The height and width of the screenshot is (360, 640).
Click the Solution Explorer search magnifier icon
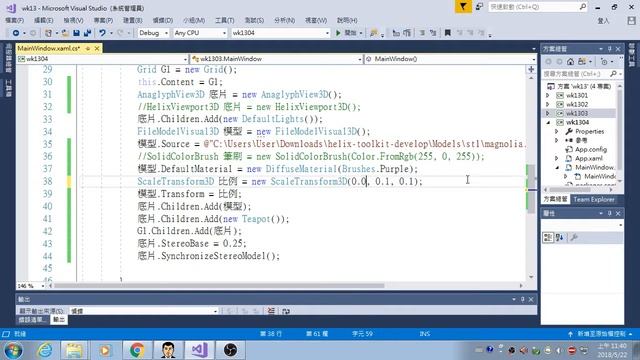613,73
